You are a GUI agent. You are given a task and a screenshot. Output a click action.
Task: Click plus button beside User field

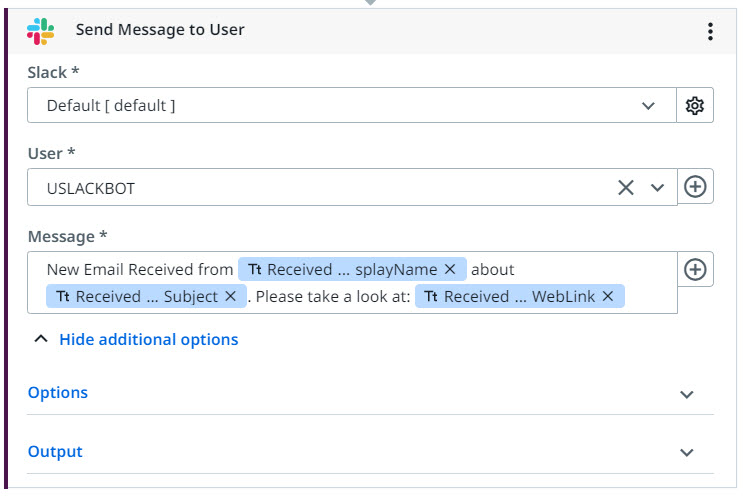point(695,187)
